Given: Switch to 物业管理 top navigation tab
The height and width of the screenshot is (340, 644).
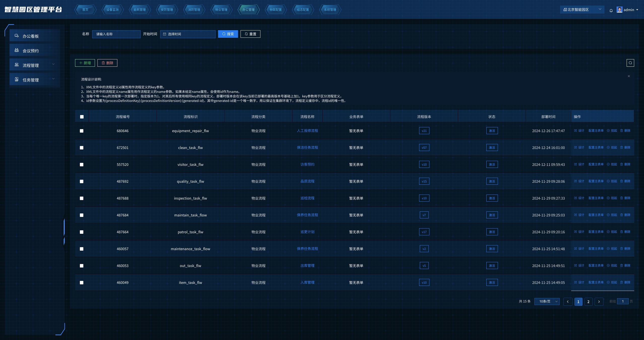Looking at the screenshot, I should point(221,10).
